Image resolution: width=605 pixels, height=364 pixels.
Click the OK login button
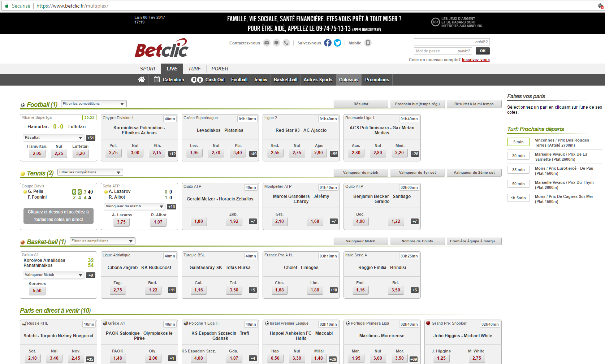[483, 51]
